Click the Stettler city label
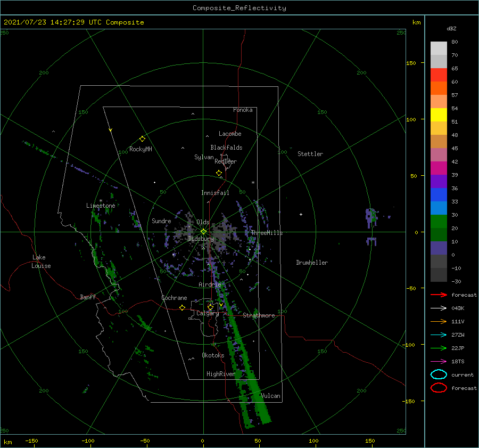 (310, 154)
